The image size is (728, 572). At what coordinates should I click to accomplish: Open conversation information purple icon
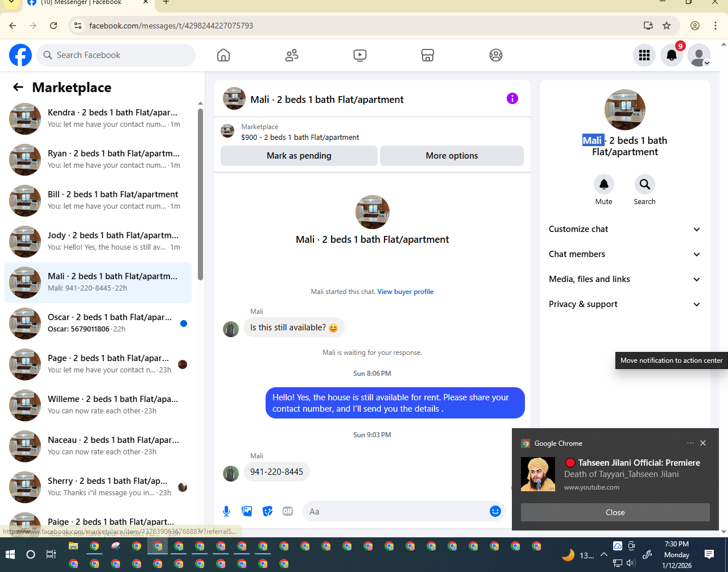pos(512,98)
